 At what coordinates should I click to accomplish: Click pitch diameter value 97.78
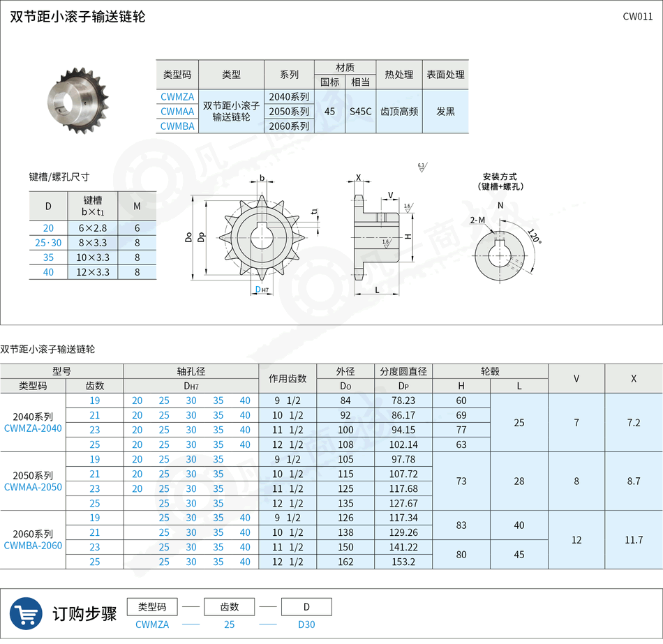click(403, 459)
